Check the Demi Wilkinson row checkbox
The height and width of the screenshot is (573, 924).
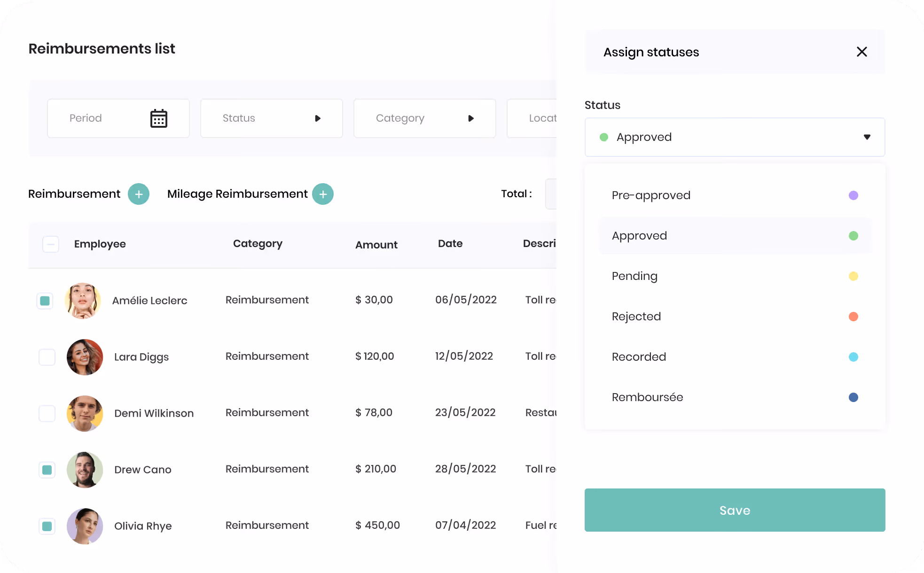(x=47, y=413)
